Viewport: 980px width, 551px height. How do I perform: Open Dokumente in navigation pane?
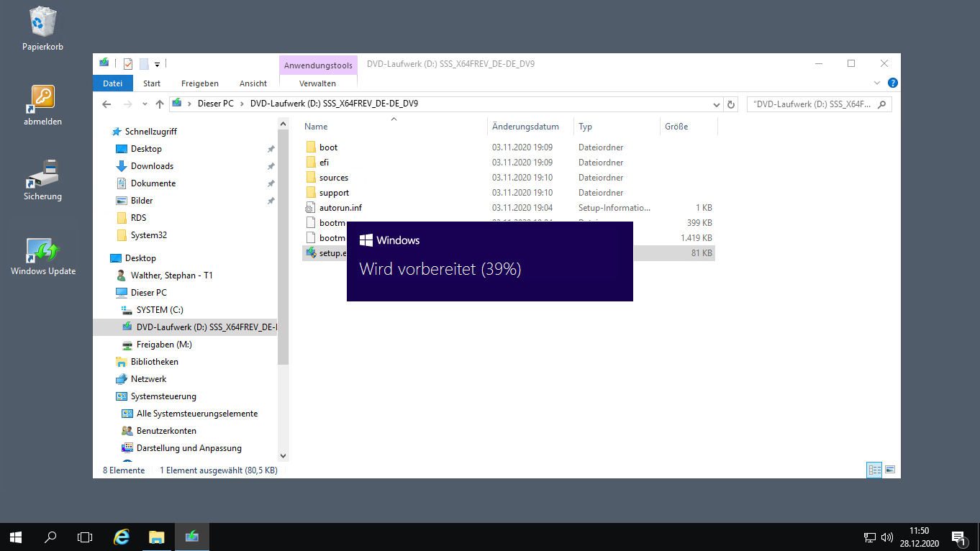[x=153, y=183]
